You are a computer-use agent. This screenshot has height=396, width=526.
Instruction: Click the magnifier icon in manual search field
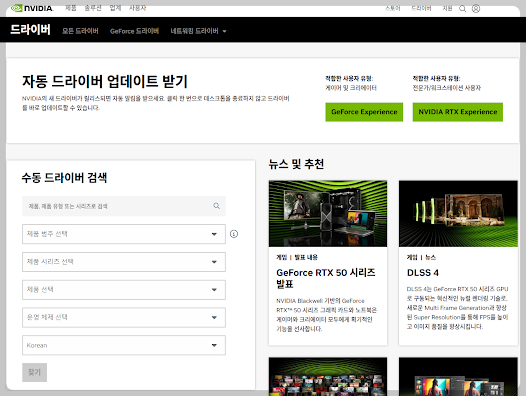[x=217, y=206]
